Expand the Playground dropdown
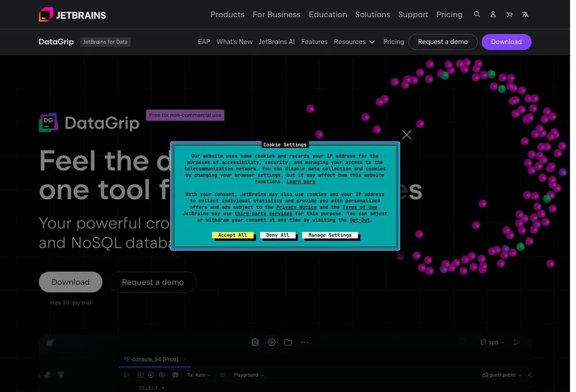 coord(249,375)
